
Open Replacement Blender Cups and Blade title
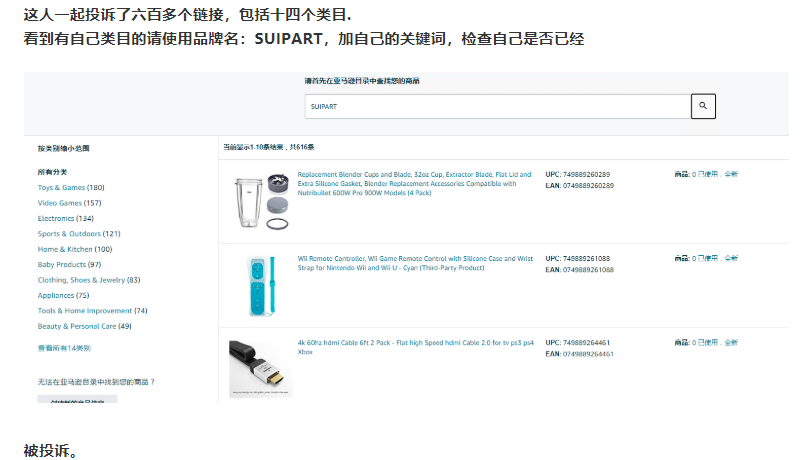tap(414, 183)
